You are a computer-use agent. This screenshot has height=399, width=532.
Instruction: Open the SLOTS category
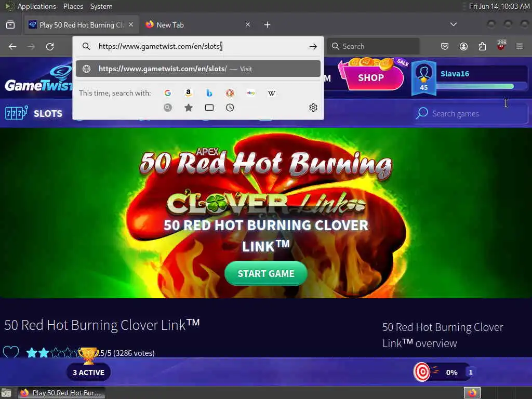point(34,113)
